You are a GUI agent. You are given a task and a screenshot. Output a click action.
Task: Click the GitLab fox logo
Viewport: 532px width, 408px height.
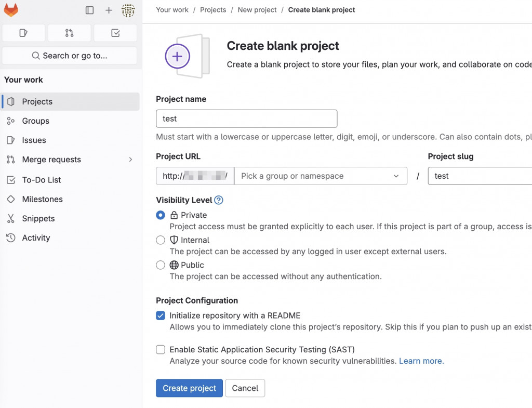click(11, 10)
